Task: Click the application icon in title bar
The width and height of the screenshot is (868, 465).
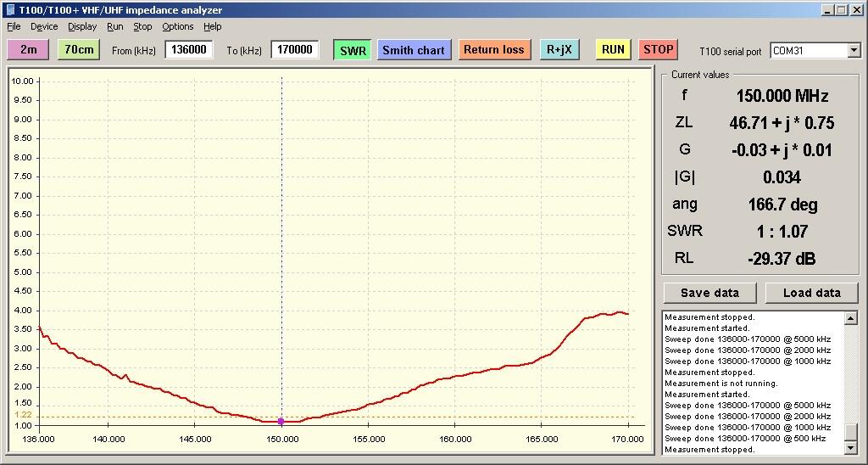Action: click(x=10, y=10)
